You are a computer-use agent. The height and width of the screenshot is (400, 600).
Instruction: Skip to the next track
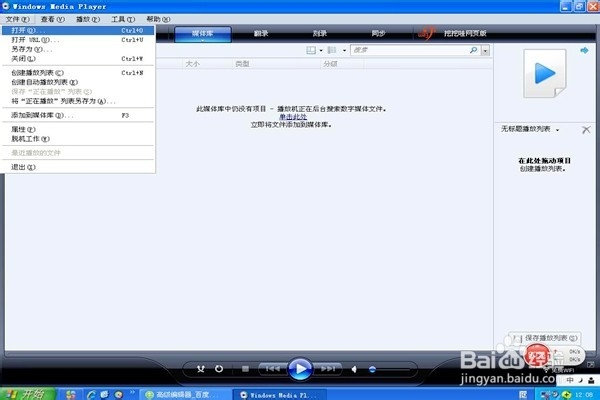[x=328, y=369]
